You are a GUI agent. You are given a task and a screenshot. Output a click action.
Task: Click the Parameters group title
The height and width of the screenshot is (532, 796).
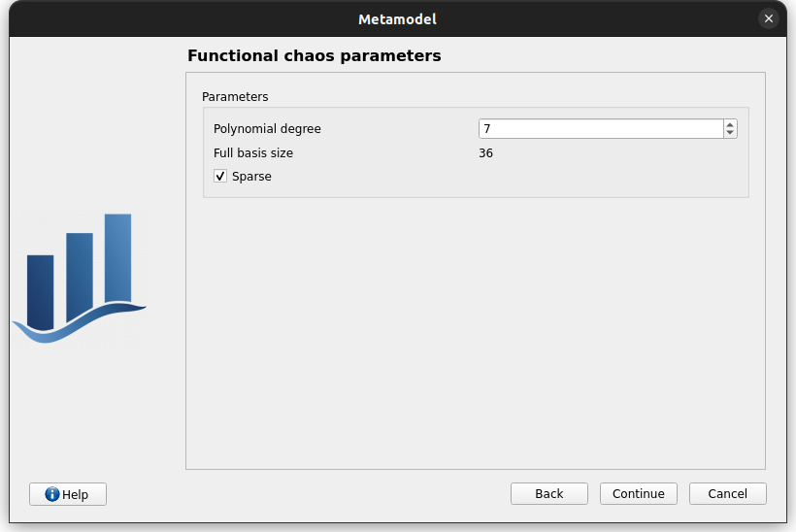coord(235,97)
